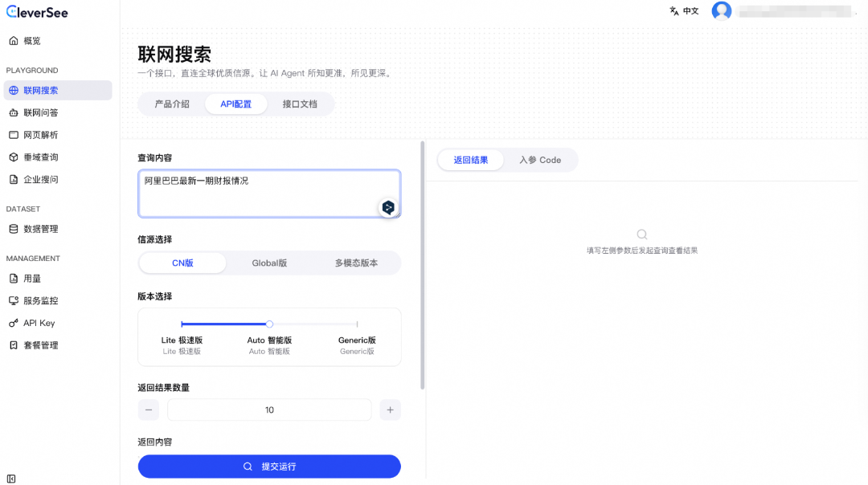Click the 提交运行 submit button
This screenshot has width=868, height=485.
point(269,467)
